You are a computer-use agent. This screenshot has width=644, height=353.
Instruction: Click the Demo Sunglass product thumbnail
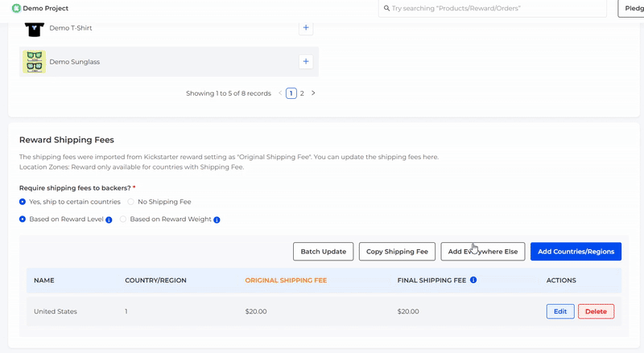tap(34, 62)
